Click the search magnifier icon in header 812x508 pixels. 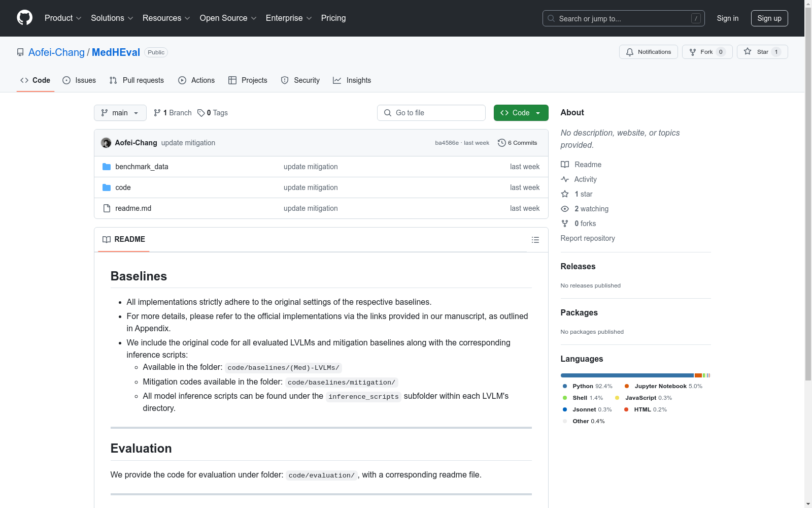click(551, 18)
